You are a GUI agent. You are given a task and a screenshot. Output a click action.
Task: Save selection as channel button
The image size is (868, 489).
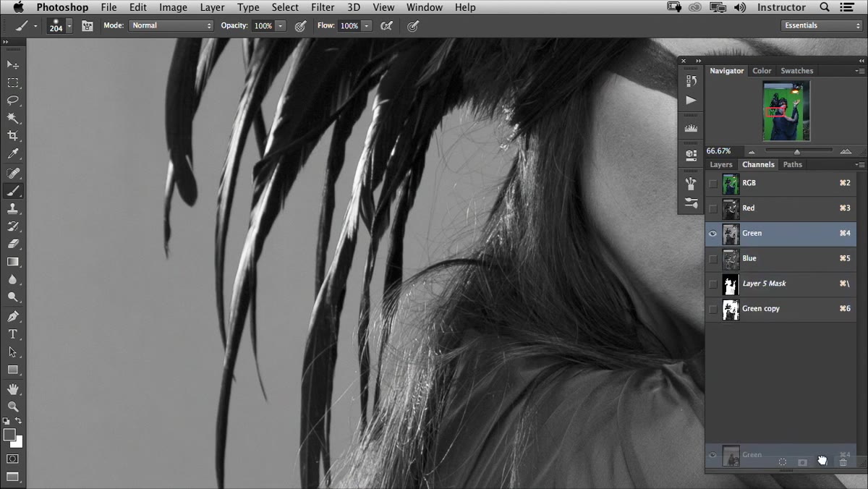click(802, 462)
